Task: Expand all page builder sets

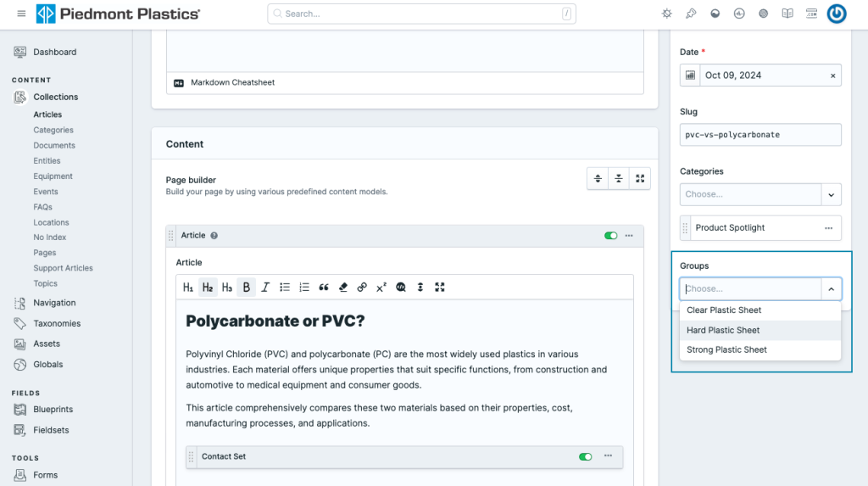Action: pyautogui.click(x=598, y=178)
